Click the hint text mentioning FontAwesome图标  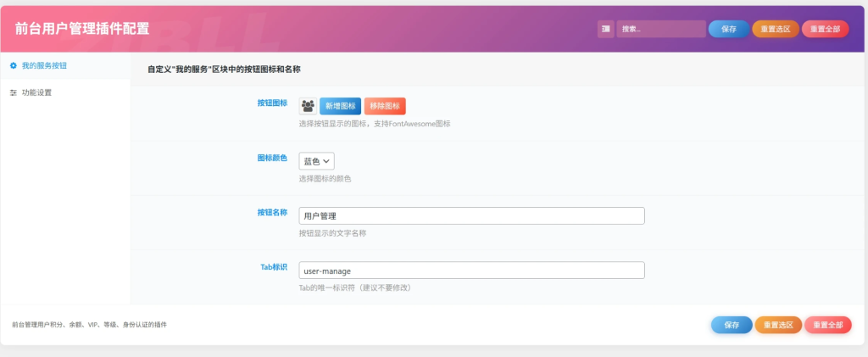coord(375,124)
